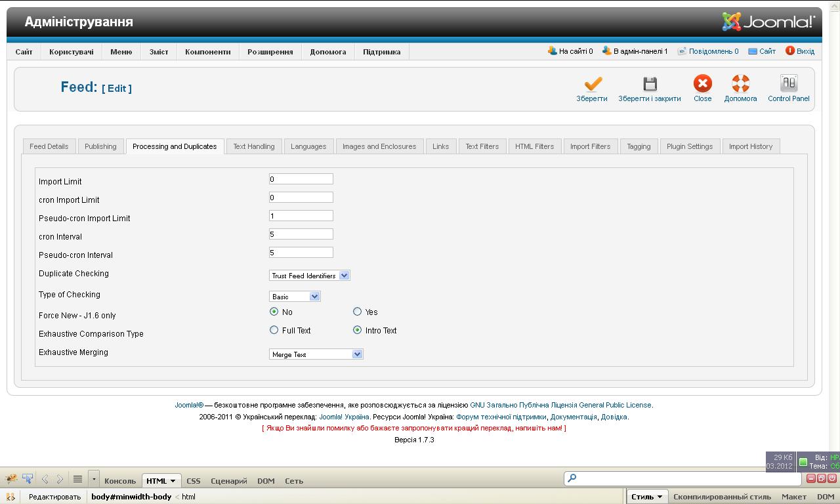Click the green status square icon
Screen dimensions: 840x504
coord(803,462)
